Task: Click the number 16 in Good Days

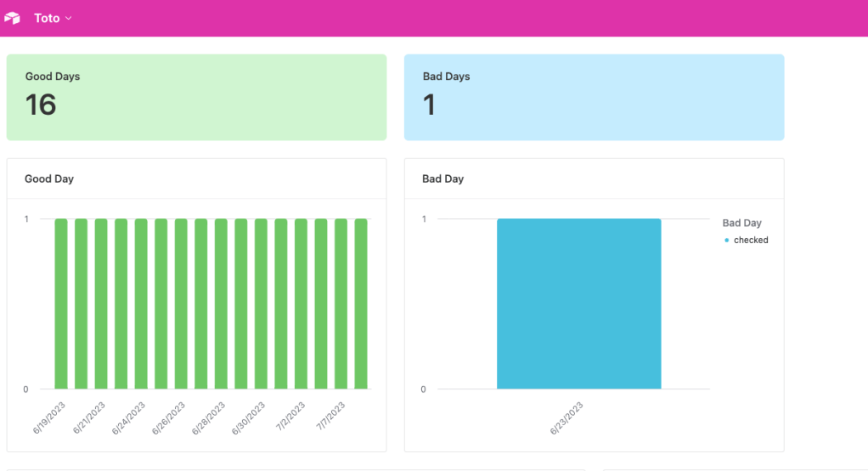Action: tap(41, 105)
